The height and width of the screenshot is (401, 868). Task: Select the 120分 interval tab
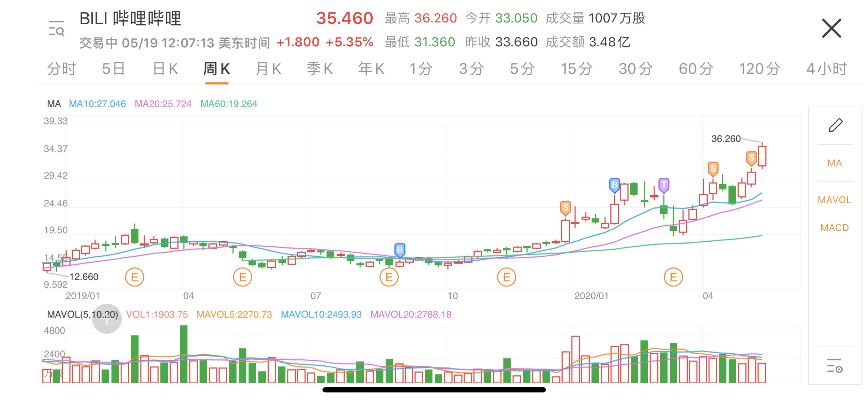coord(760,69)
